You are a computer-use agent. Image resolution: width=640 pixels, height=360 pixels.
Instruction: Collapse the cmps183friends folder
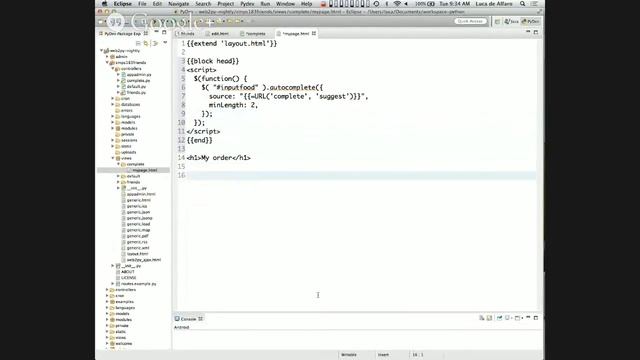pyautogui.click(x=107, y=62)
